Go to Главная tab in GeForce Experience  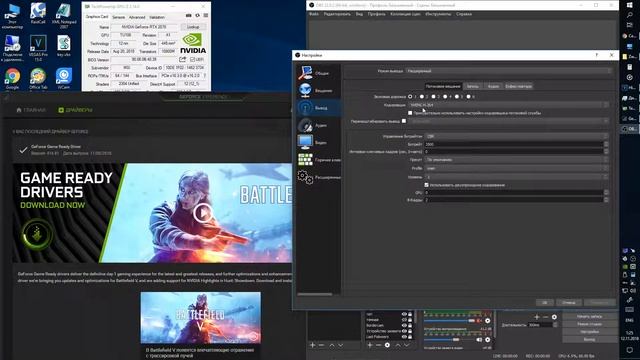31,110
